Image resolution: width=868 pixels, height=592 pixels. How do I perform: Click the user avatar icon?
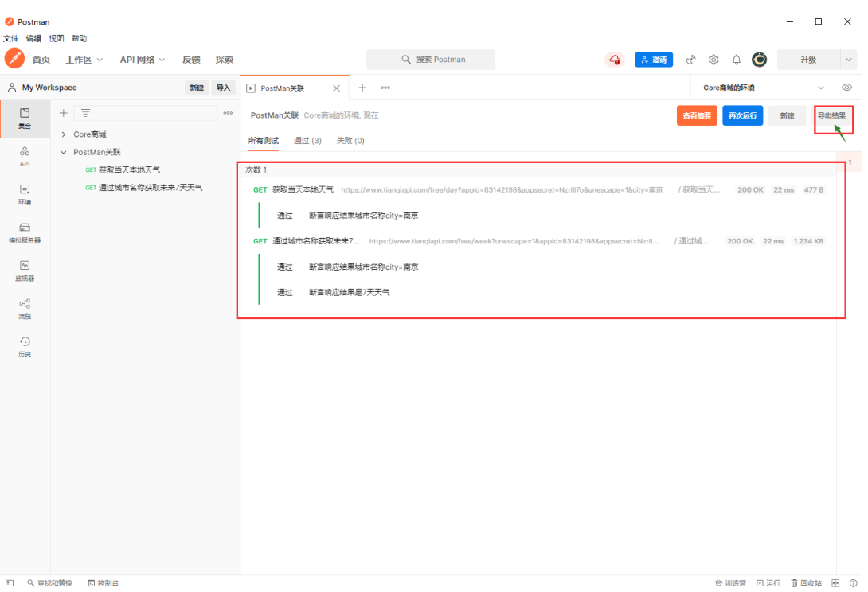(x=760, y=59)
